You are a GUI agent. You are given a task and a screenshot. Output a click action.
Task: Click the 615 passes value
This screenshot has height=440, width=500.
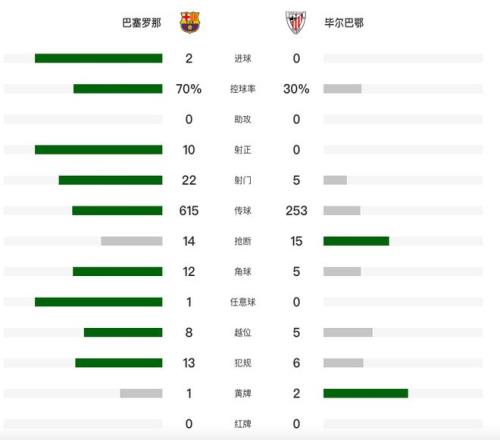(x=189, y=211)
